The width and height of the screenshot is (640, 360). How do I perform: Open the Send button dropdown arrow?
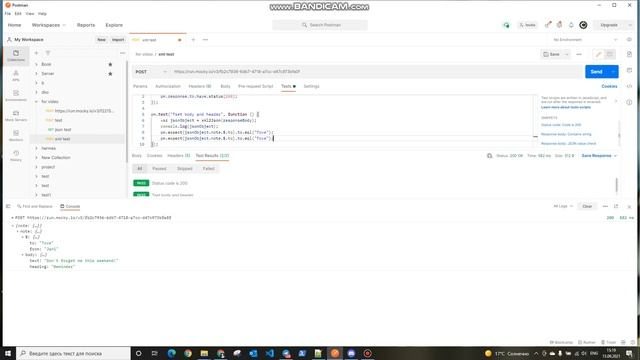pyautogui.click(x=613, y=71)
